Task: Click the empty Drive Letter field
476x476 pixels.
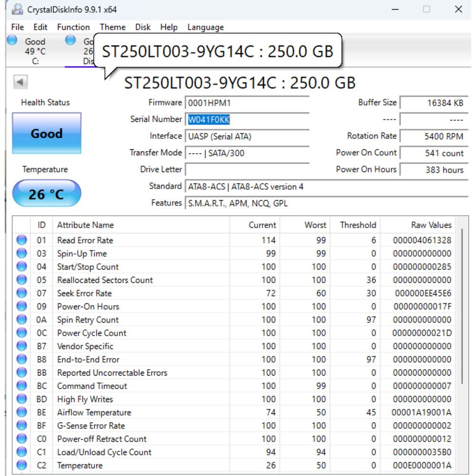Action: point(247,169)
